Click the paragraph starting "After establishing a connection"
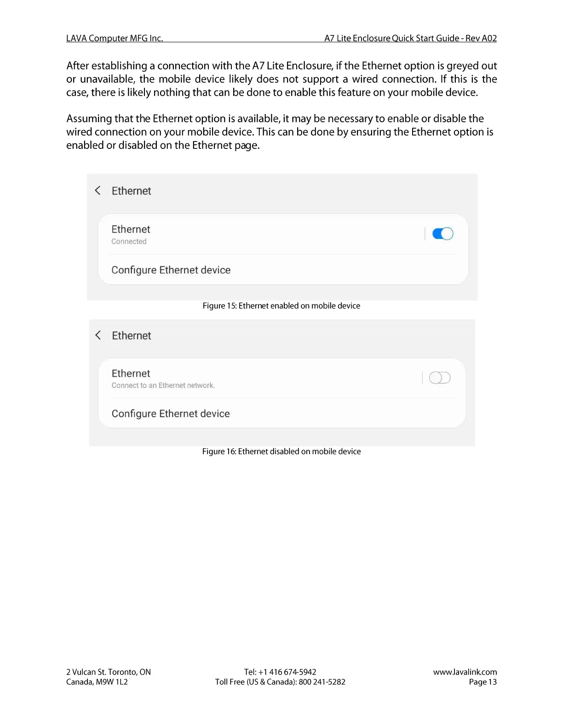This screenshot has width=563, height=728. coord(281,79)
